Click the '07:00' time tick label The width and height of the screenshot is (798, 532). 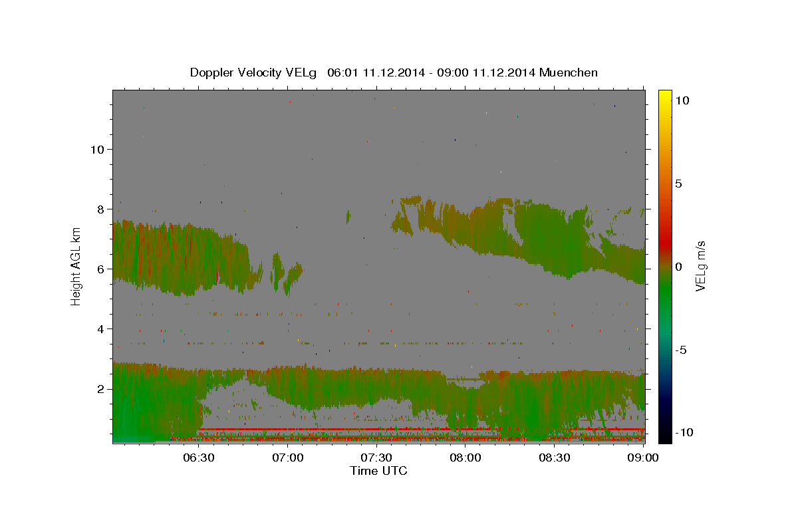[x=288, y=458]
